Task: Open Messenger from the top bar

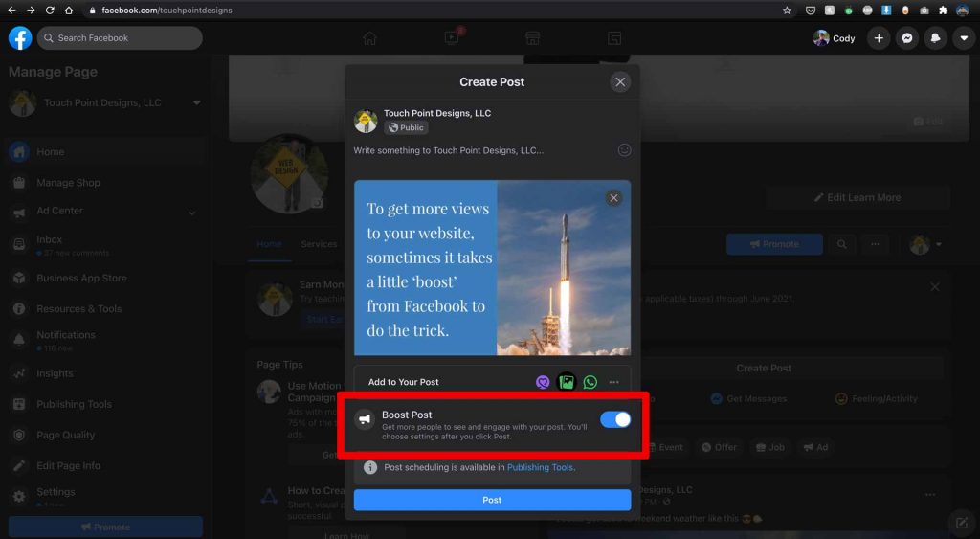Action: (906, 38)
